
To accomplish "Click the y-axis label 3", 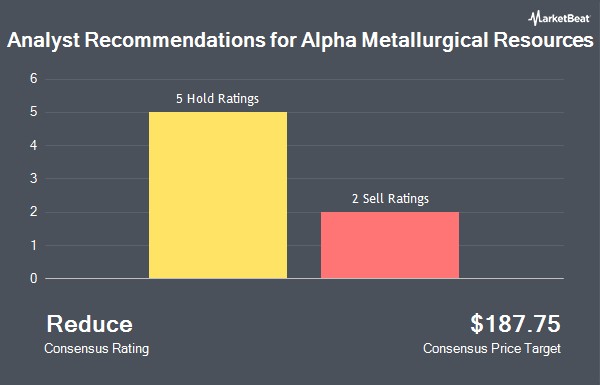I will (34, 179).
